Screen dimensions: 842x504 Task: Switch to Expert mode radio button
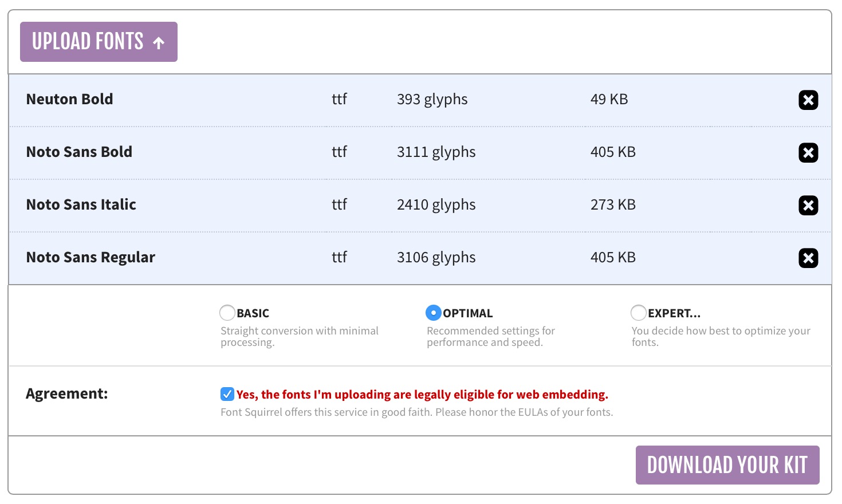[638, 313]
